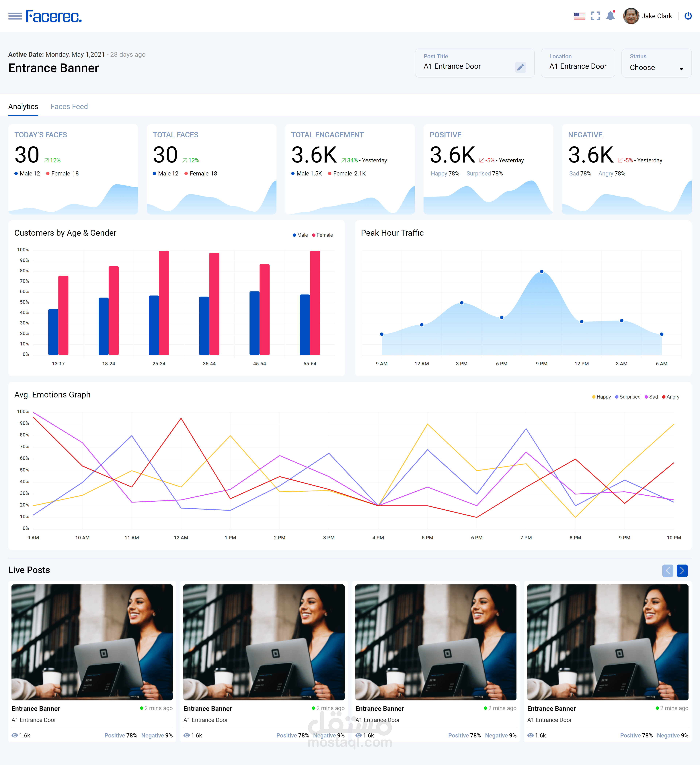Go to next Live Posts with right arrow
Screen dimensions: 700x765
pyautogui.click(x=682, y=570)
